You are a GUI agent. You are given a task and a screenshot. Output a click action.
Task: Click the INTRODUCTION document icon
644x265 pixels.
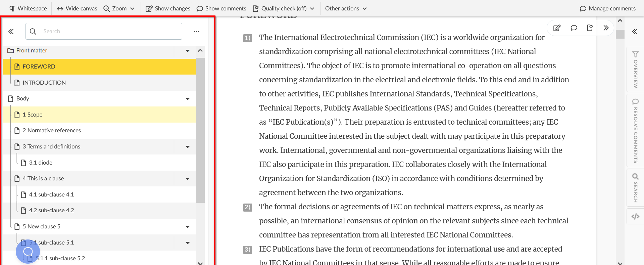[17, 83]
